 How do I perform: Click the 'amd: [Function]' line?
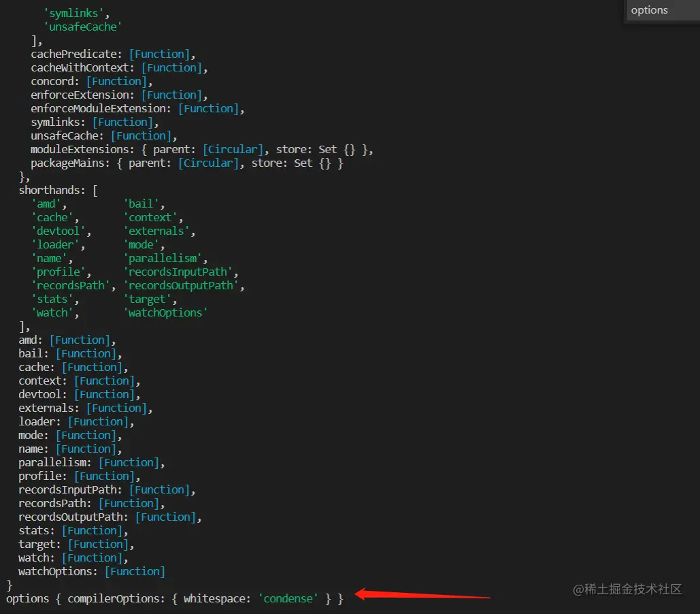[x=67, y=340]
